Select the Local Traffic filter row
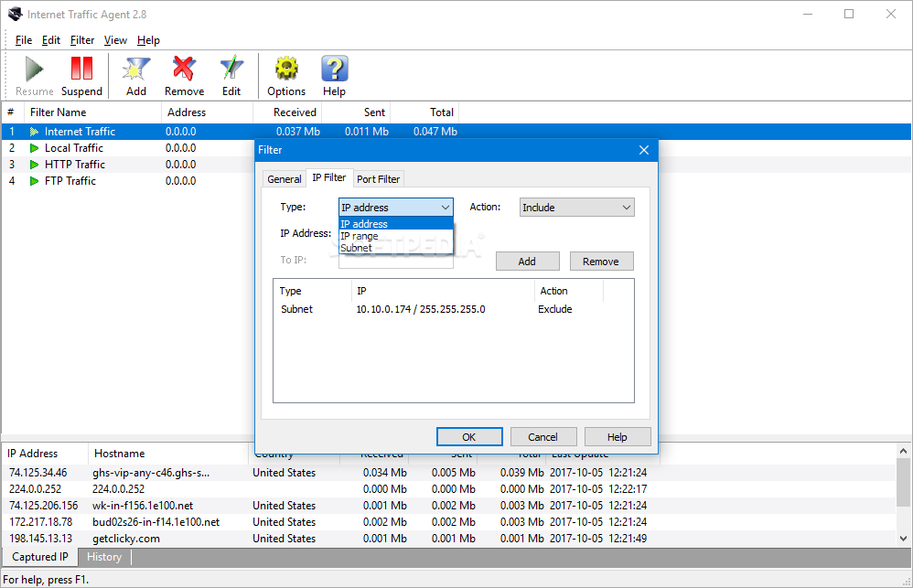Screen dimensions: 913x588 coord(128,148)
